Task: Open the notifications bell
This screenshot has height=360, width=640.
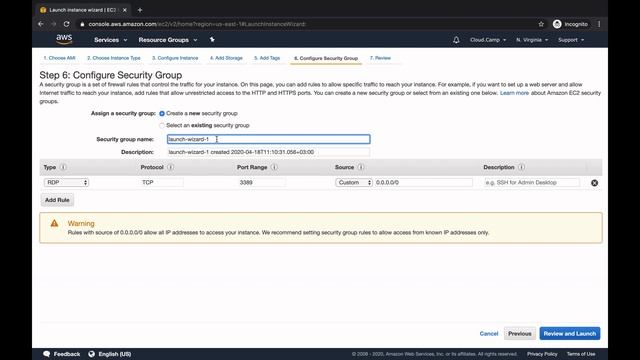Action: click(456, 40)
